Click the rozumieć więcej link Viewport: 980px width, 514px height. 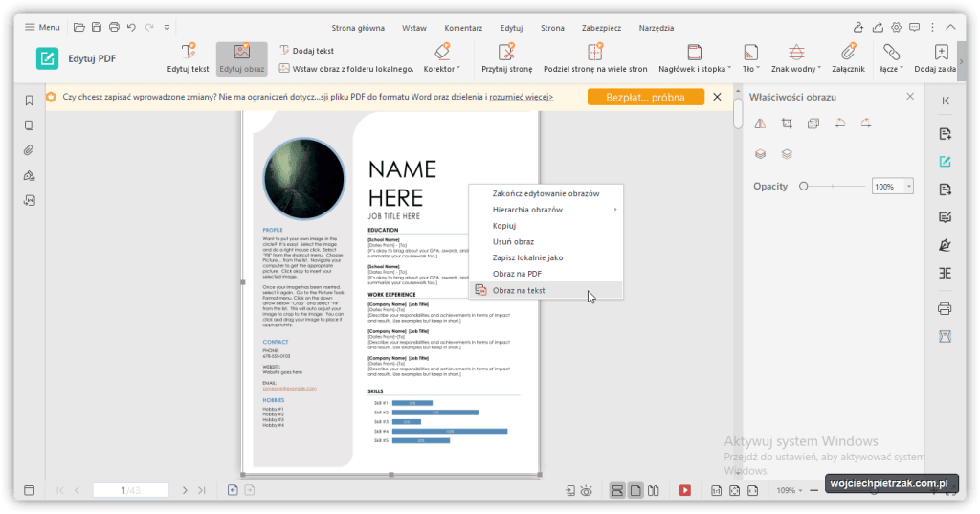tap(522, 97)
